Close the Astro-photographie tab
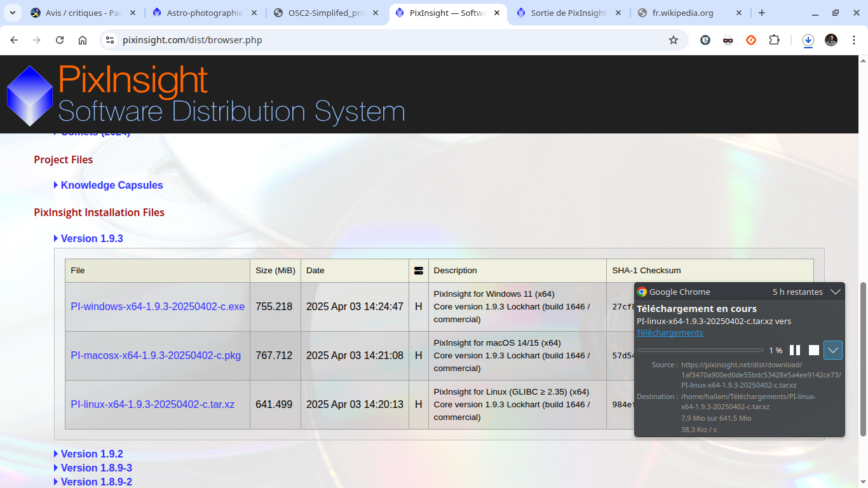This screenshot has height=488, width=868. tap(254, 13)
